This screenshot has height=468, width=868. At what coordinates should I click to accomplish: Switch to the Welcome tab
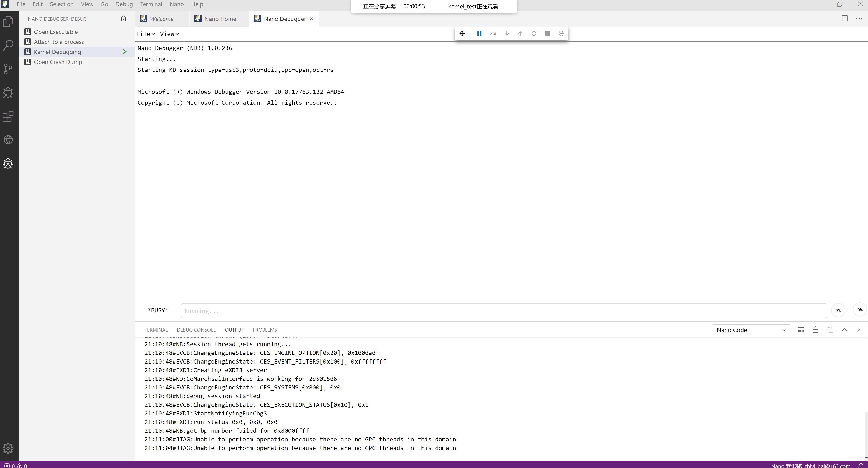click(x=162, y=19)
